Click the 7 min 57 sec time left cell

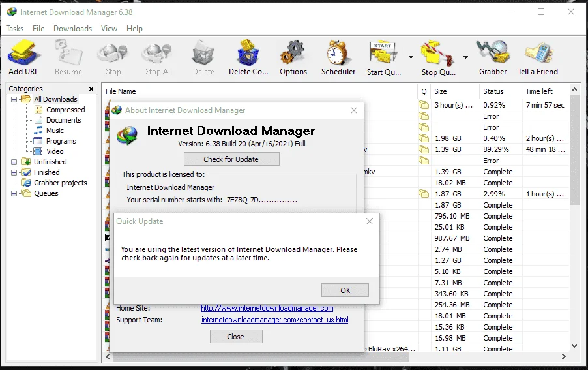pos(545,105)
